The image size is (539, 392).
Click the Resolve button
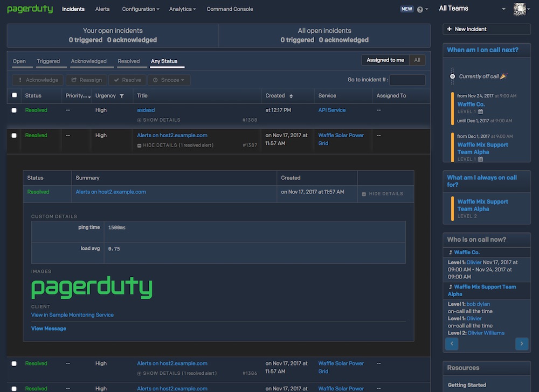(x=127, y=80)
